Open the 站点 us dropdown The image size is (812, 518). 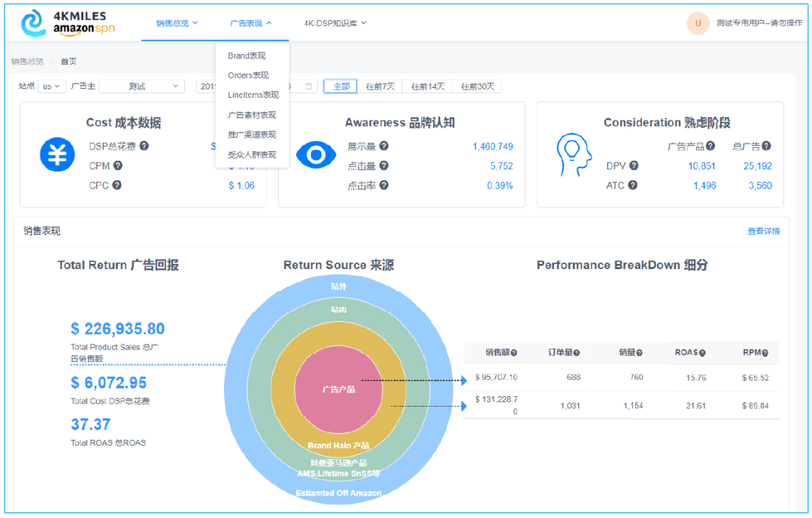[52, 86]
